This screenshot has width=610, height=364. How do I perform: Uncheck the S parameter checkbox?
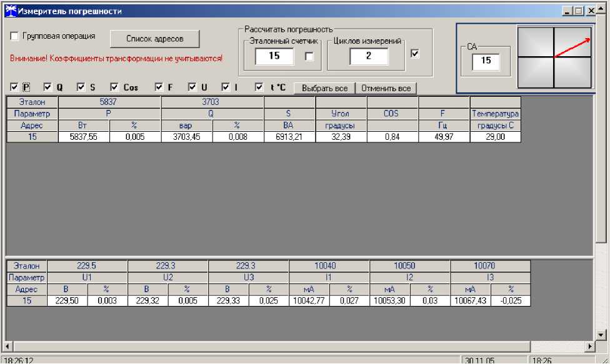pyautogui.click(x=81, y=87)
